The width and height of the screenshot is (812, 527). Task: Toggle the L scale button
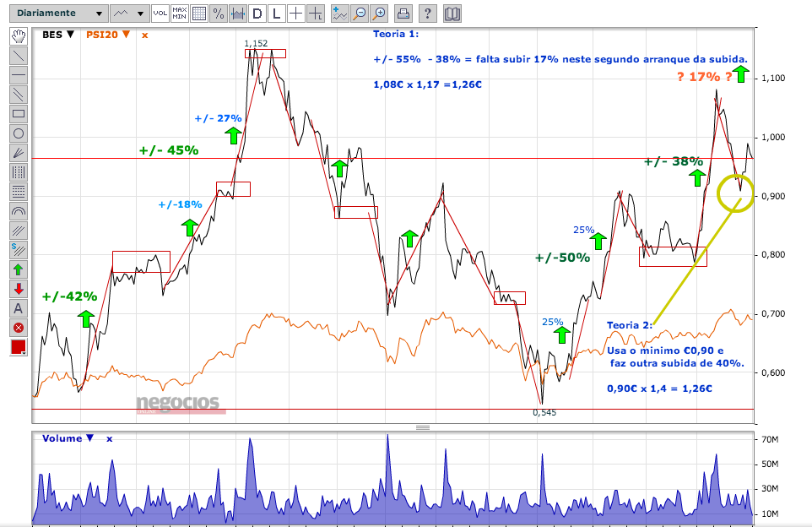277,14
